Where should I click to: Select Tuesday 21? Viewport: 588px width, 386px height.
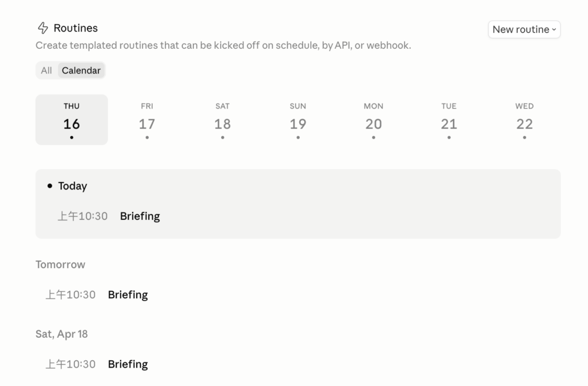click(449, 119)
